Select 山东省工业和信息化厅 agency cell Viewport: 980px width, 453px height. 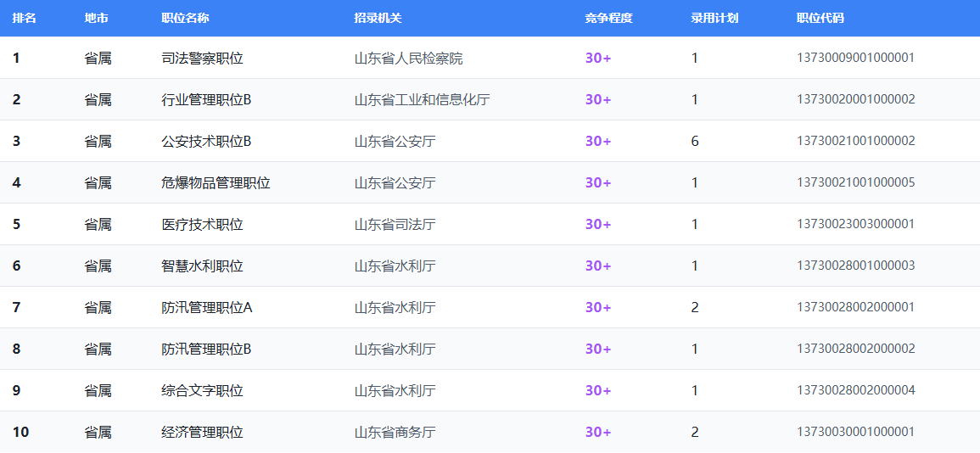pyautogui.click(x=422, y=100)
